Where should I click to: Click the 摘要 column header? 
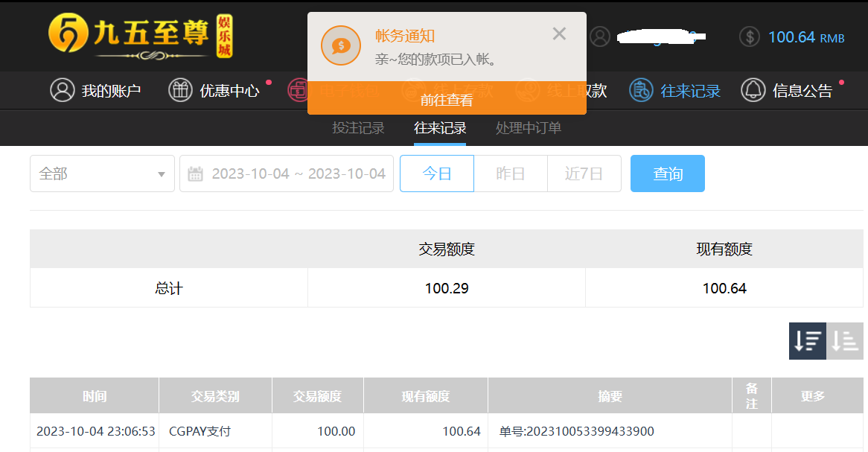[610, 396]
